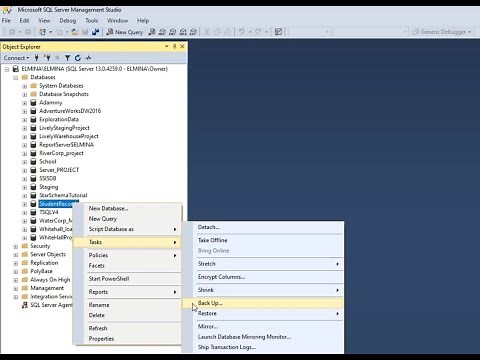The height and width of the screenshot is (360, 480).
Task: Click the Object Explorer pin icon
Action: pyautogui.click(x=174, y=46)
